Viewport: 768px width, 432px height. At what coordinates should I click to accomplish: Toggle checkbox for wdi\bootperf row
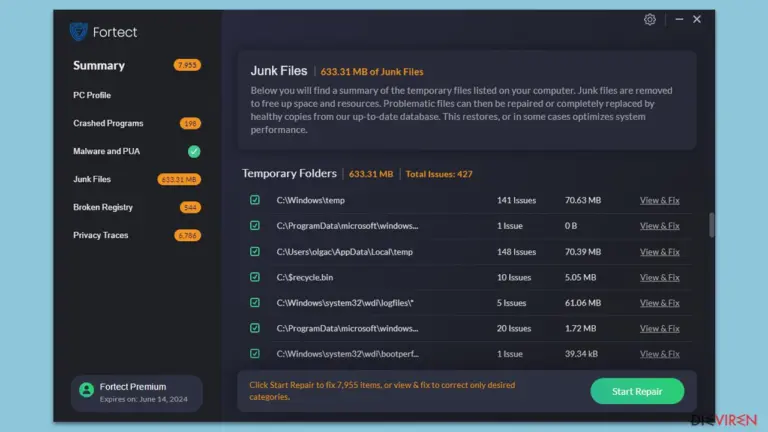[255, 353]
